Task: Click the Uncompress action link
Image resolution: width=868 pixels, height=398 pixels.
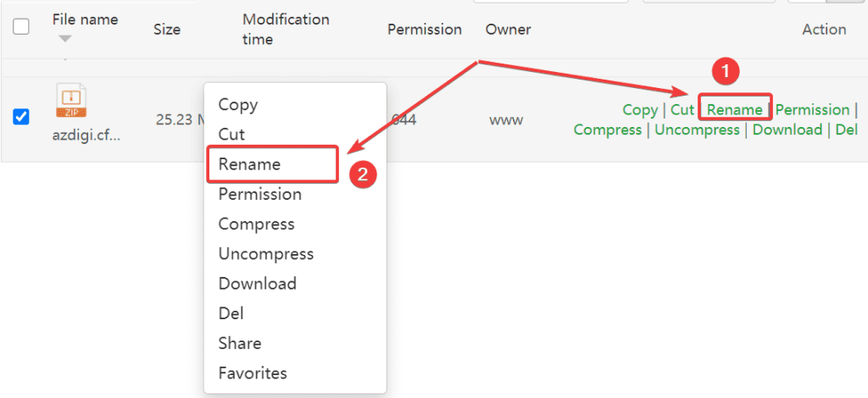Action: point(696,130)
